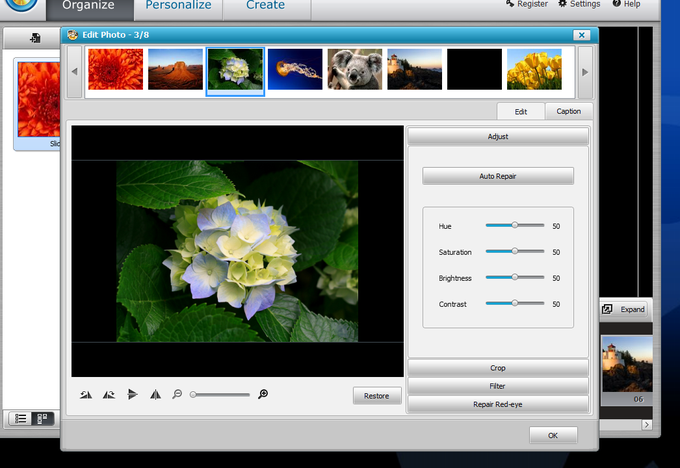
Task: Switch to list view icon
Action: coord(20,419)
